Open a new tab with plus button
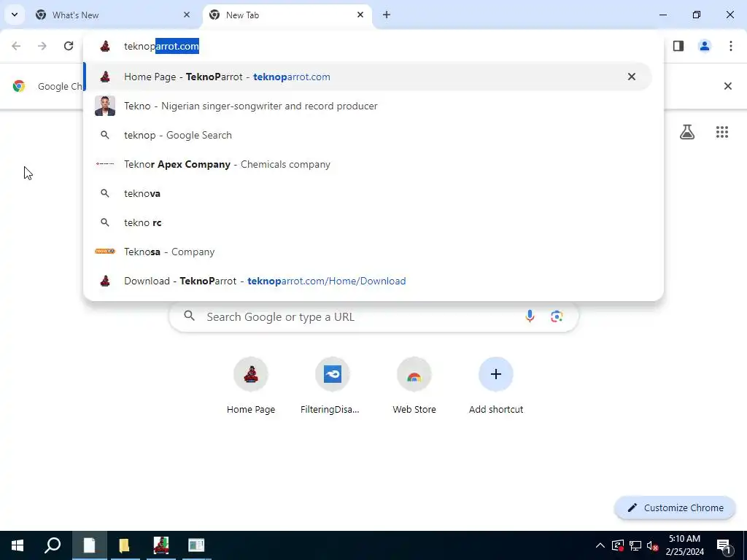747x560 pixels. (387, 15)
